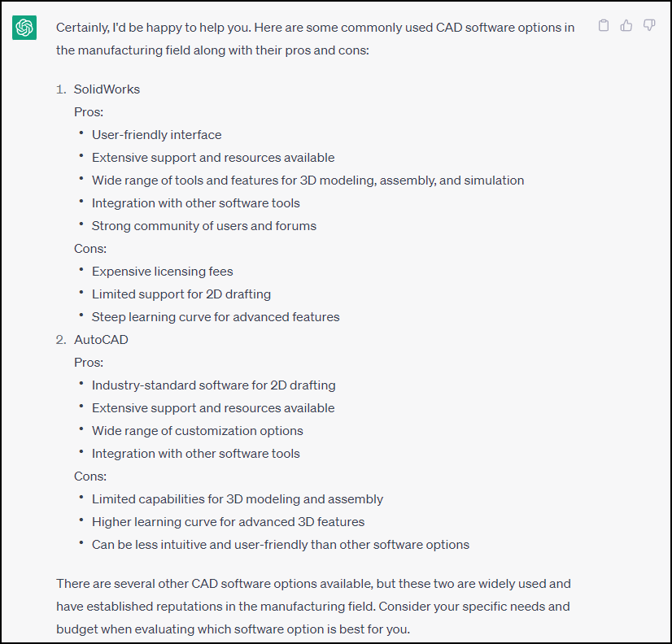Viewport: 672px width, 644px height.
Task: Click the SolidWorks list heading
Action: [x=107, y=89]
